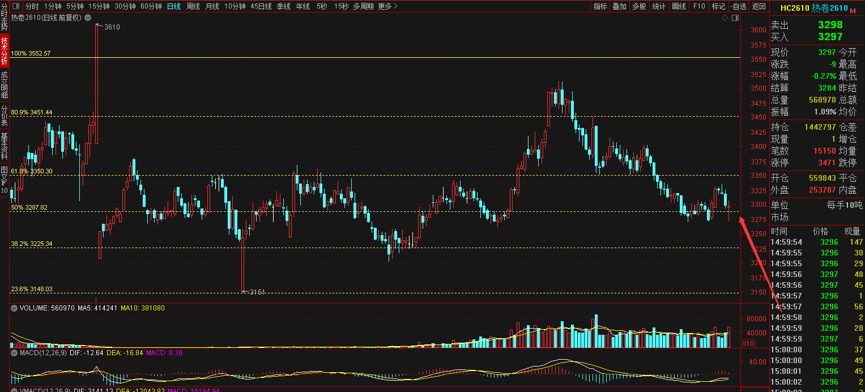
Task: Select the 15分钟 period
Action: [99, 7]
